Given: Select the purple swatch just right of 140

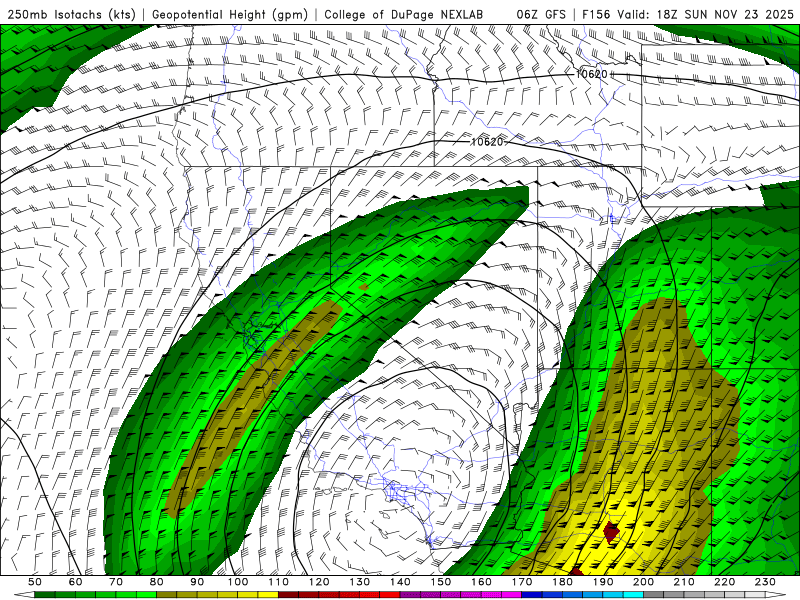Looking at the screenshot, I should tap(410, 595).
